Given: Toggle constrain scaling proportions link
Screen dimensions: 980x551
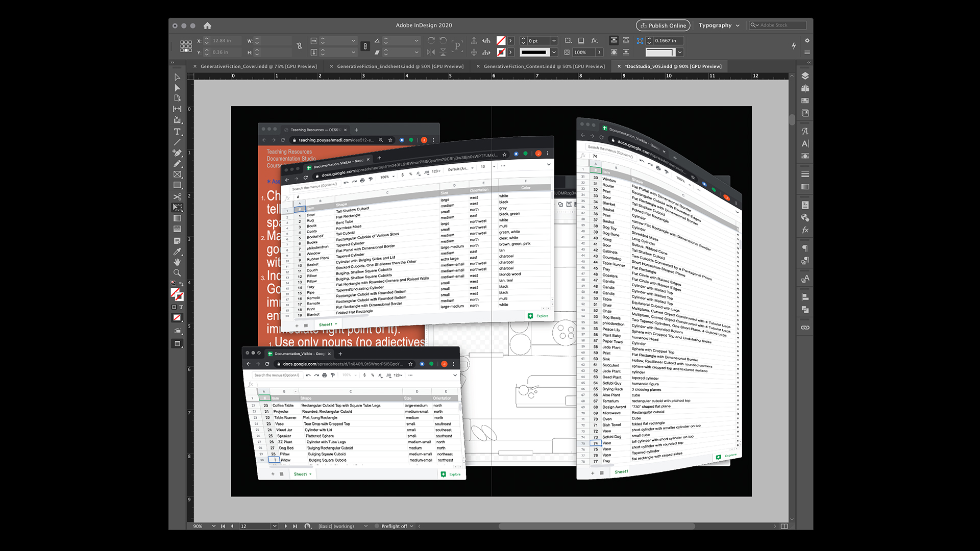Looking at the screenshot, I should [365, 46].
